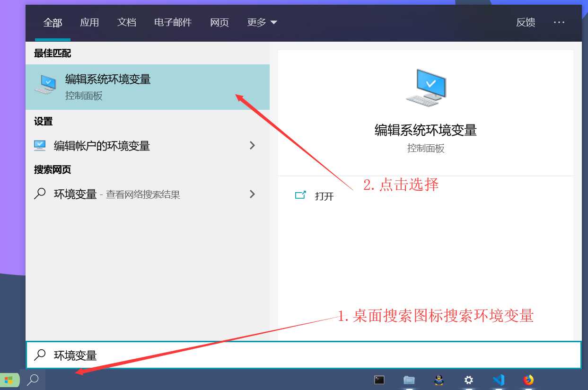Open the Settings gear in taskbar
Image resolution: width=588 pixels, height=390 pixels.
coord(469,380)
